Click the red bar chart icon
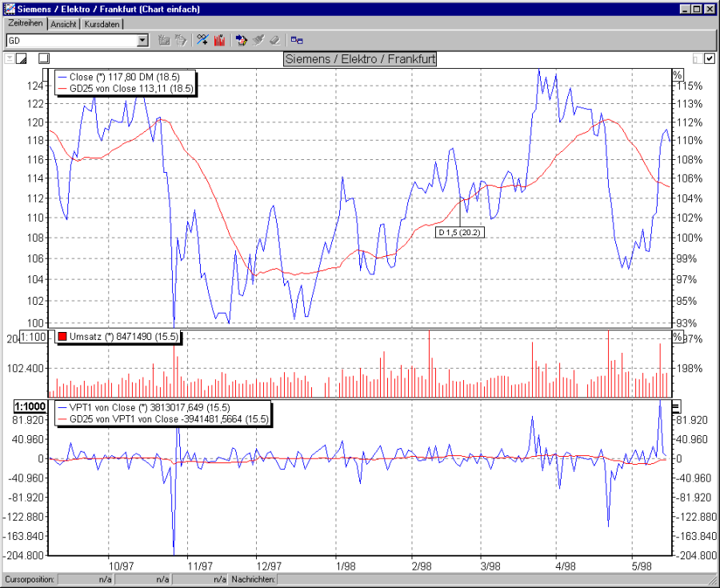The height and width of the screenshot is (588, 720). point(219,39)
